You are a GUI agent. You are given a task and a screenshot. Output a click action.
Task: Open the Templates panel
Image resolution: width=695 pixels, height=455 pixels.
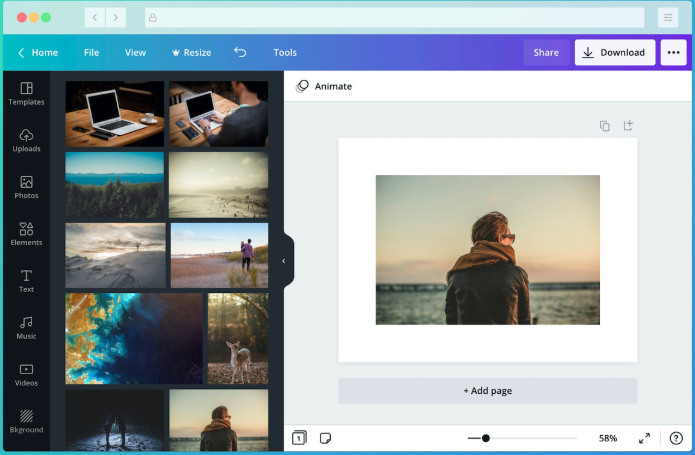[26, 93]
